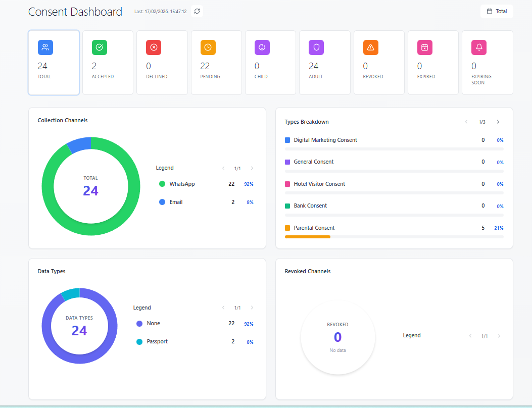Click the 21% link for Parental Consent
The height and width of the screenshot is (408, 532).
(x=499, y=228)
